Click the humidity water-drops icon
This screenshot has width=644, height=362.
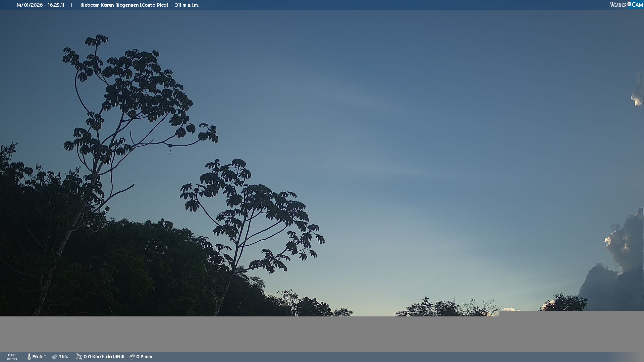[54, 357]
